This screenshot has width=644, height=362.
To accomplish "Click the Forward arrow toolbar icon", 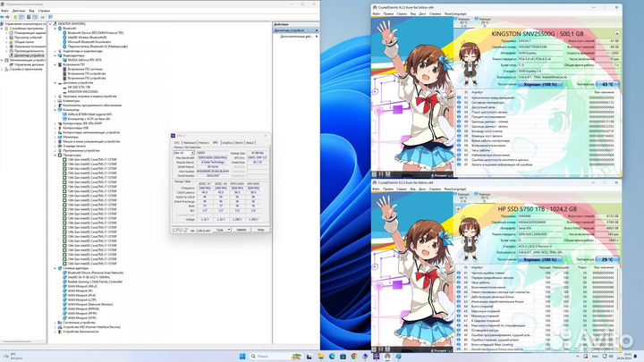I will tap(8, 17).
